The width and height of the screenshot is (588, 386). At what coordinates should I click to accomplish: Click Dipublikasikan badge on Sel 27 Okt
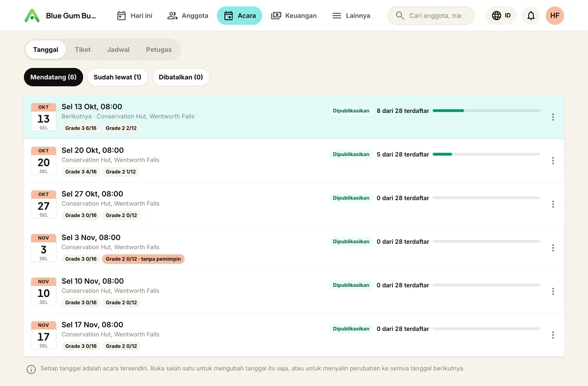pos(351,198)
